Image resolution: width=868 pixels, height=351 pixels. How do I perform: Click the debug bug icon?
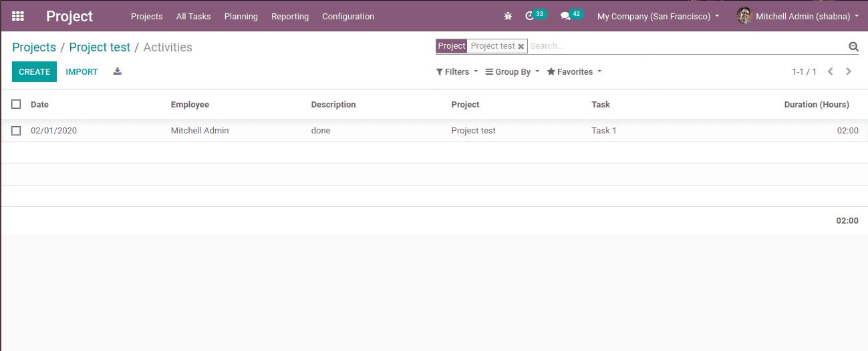508,16
